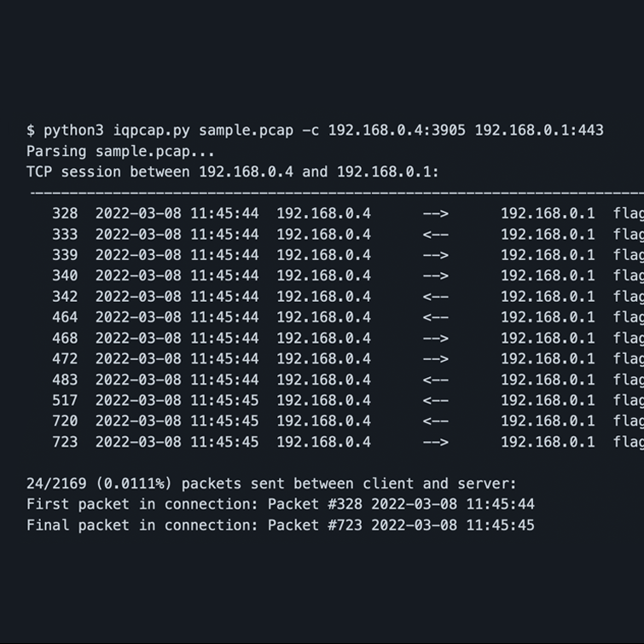The image size is (644, 644).
Task: Click the timestamp in packet 340's row
Action: [x=177, y=276]
